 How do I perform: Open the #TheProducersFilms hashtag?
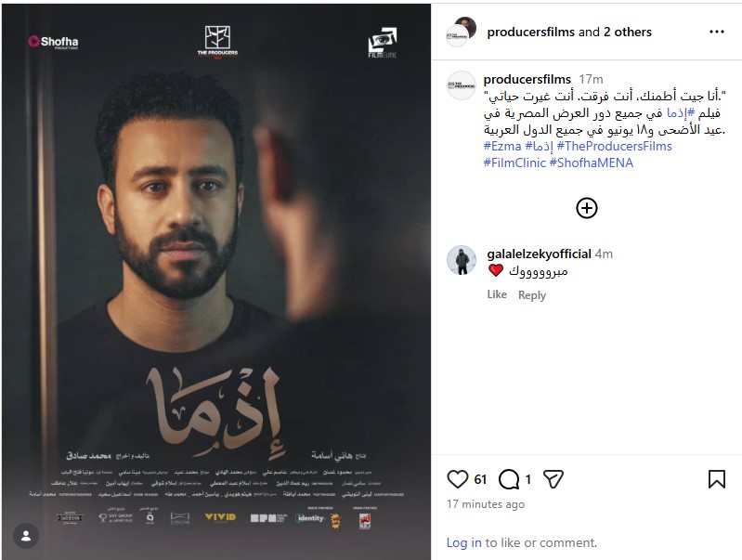(x=614, y=146)
